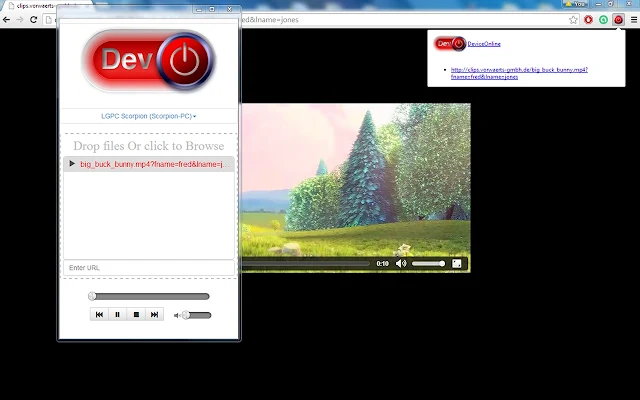
Task: Stop playback in DeviceOnline popup
Action: (136, 314)
